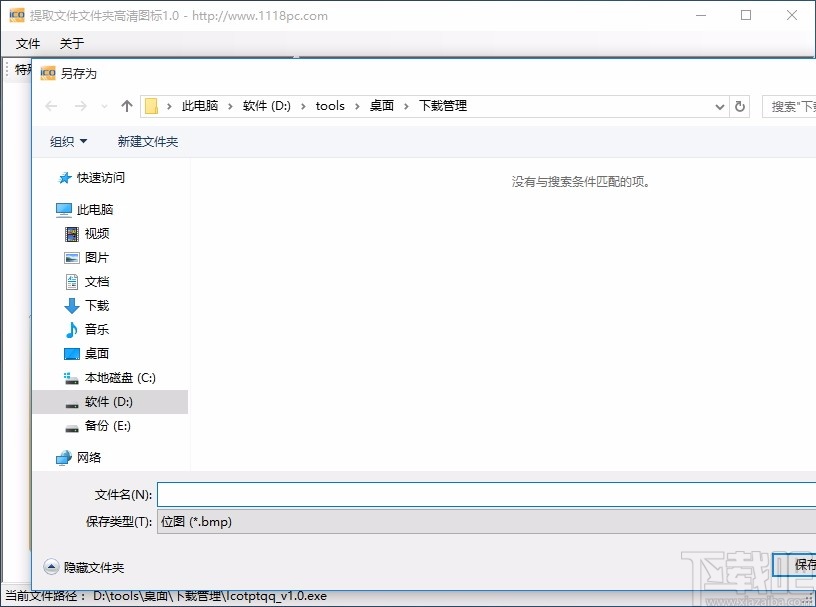Image resolution: width=816 pixels, height=607 pixels.
Task: Select the 本地磁盘 (C:) drive icon
Action: (70, 377)
